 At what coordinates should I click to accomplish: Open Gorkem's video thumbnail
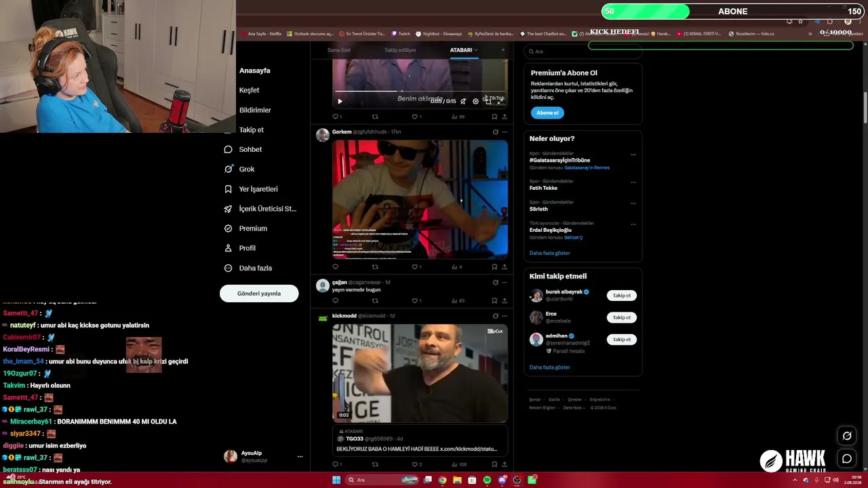420,199
